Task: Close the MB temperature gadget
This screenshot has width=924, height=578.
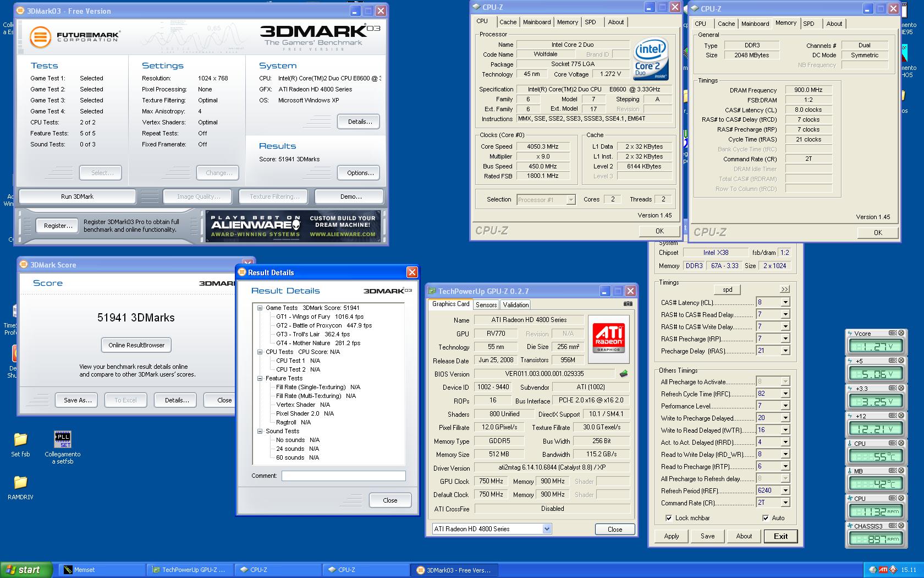Action: pos(901,471)
